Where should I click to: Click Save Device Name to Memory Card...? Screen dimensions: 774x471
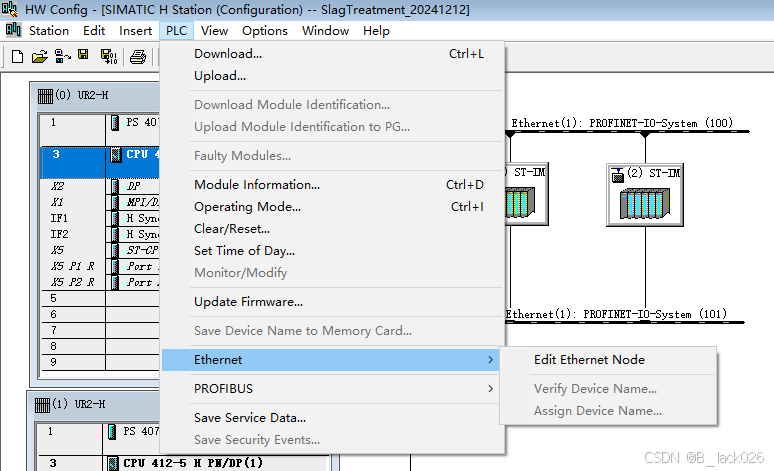[332, 331]
